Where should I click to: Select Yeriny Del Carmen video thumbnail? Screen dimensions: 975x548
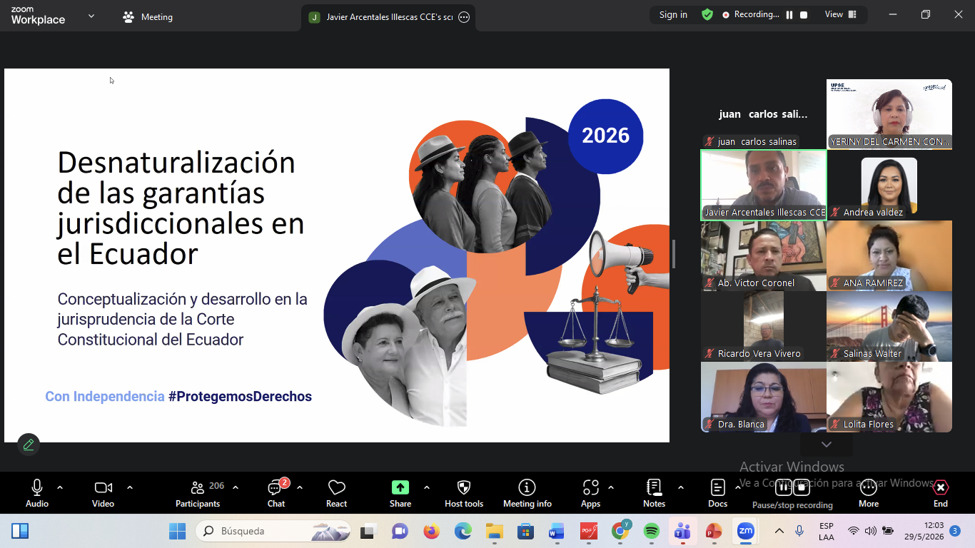(x=889, y=114)
